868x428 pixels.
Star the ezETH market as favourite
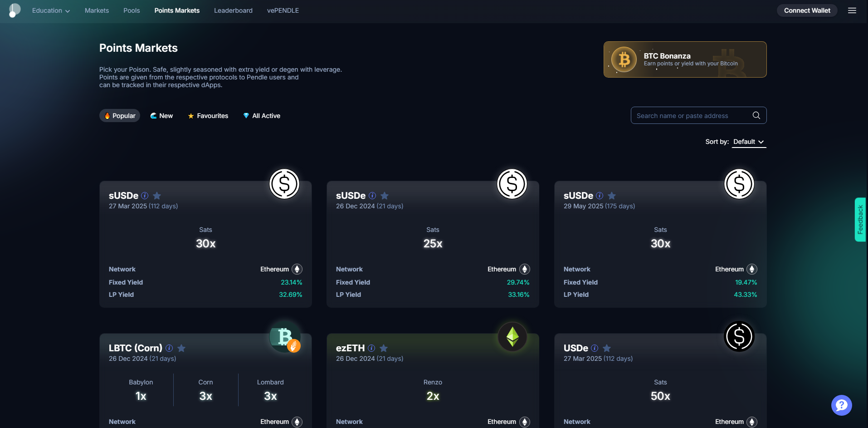coord(384,348)
